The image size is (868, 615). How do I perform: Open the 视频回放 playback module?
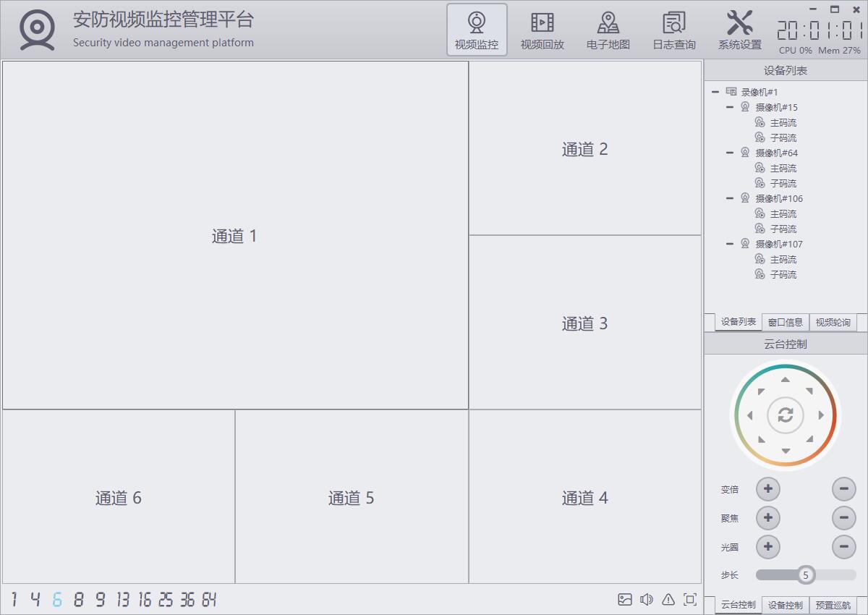(542, 30)
